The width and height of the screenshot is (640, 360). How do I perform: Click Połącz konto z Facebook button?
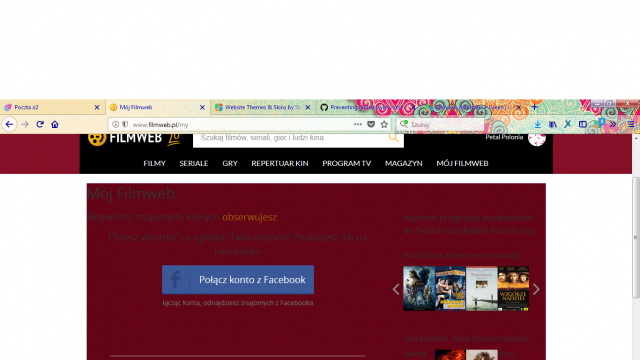pos(238,280)
